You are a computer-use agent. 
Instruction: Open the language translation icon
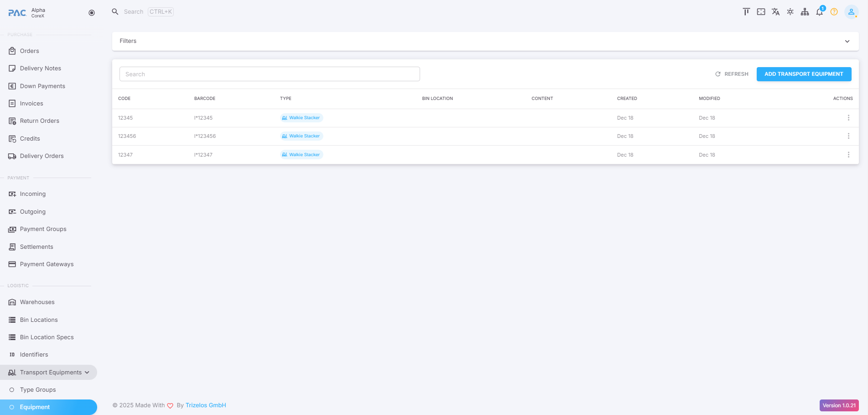(x=775, y=12)
